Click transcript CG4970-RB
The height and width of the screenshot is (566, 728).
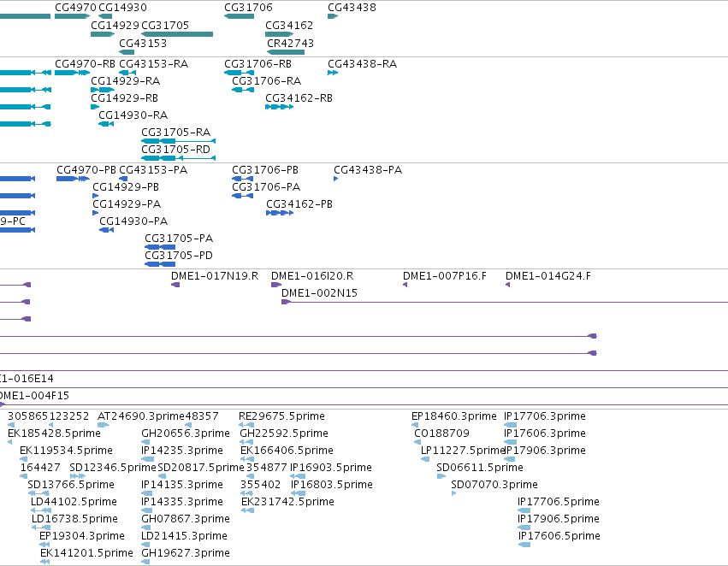click(x=73, y=73)
